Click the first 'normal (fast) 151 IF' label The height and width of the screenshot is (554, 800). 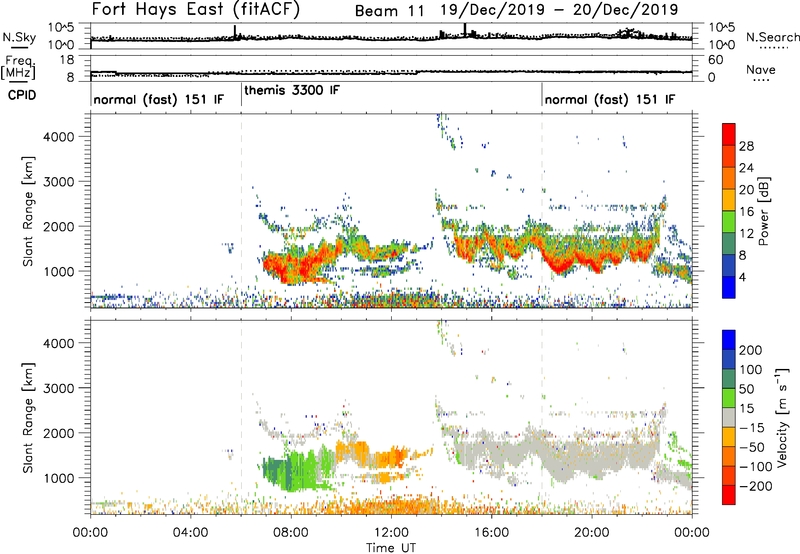tap(159, 99)
